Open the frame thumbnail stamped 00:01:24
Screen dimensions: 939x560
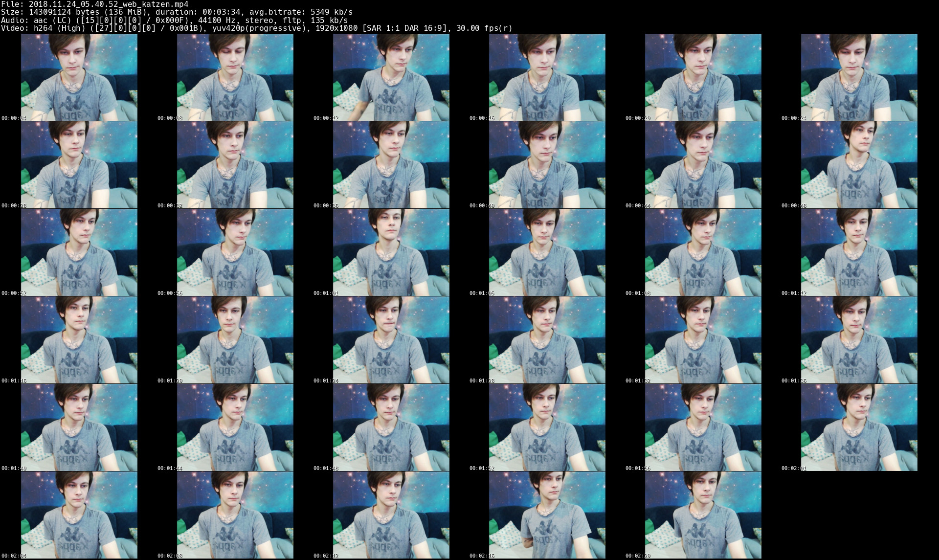391,340
